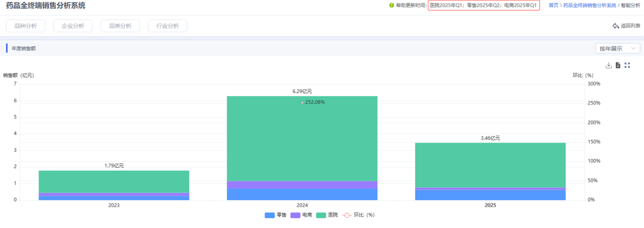This screenshot has height=228, width=644.
Task: Click the 2025 hospital green bar segment
Action: point(490,165)
